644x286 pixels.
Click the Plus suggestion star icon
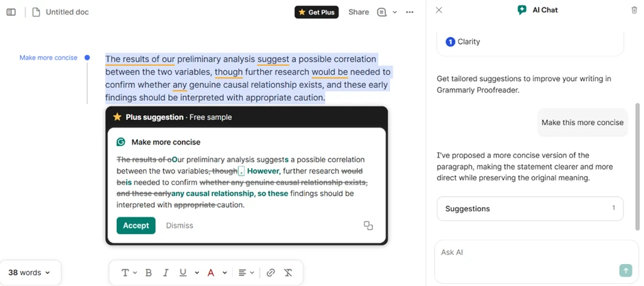[x=117, y=117]
